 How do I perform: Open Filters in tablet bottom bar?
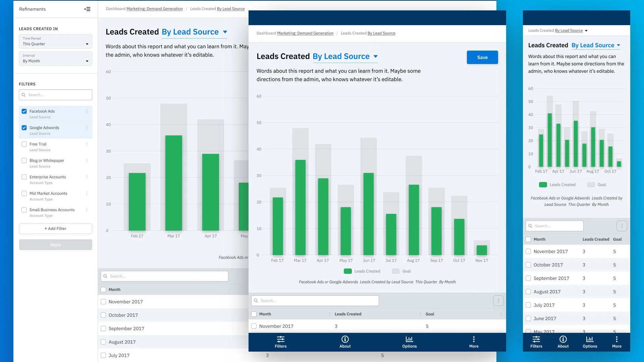[x=281, y=342]
